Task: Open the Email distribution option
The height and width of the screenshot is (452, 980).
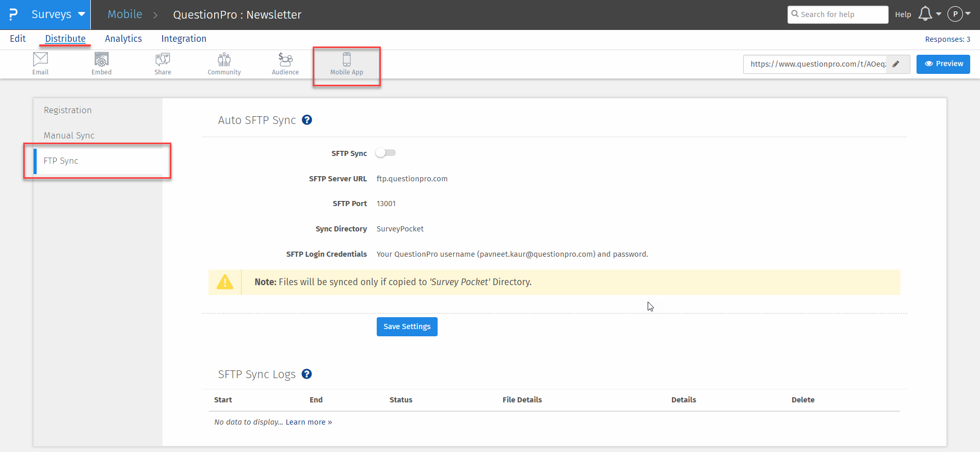Action: [x=40, y=64]
